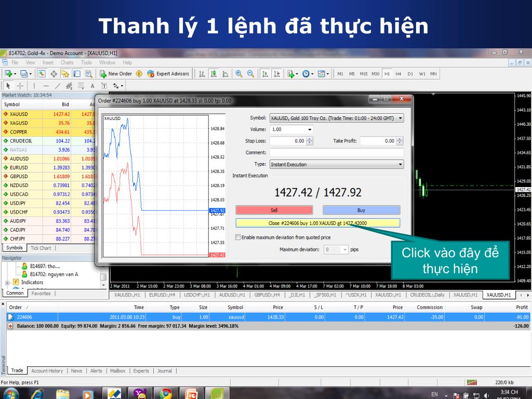
Task: Click the red Sell button
Action: [x=274, y=210]
